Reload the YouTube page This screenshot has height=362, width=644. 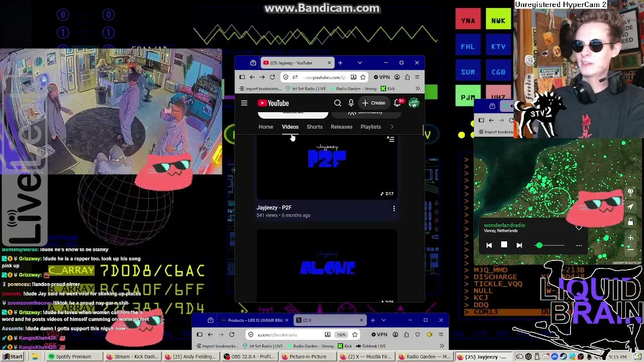[272, 77]
